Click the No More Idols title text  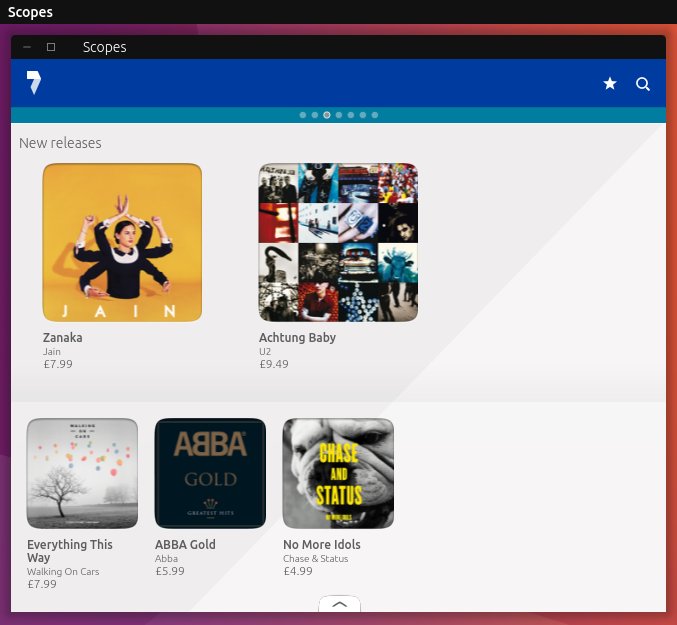(x=322, y=544)
